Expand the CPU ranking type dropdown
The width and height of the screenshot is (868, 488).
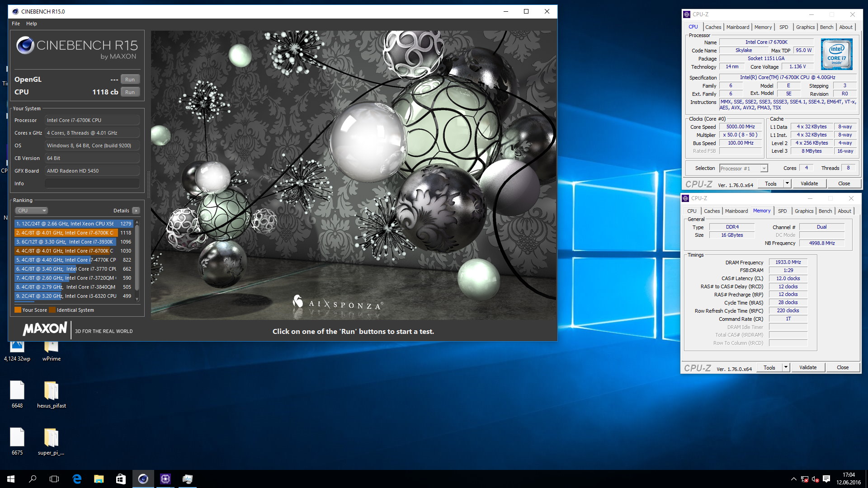coord(32,211)
